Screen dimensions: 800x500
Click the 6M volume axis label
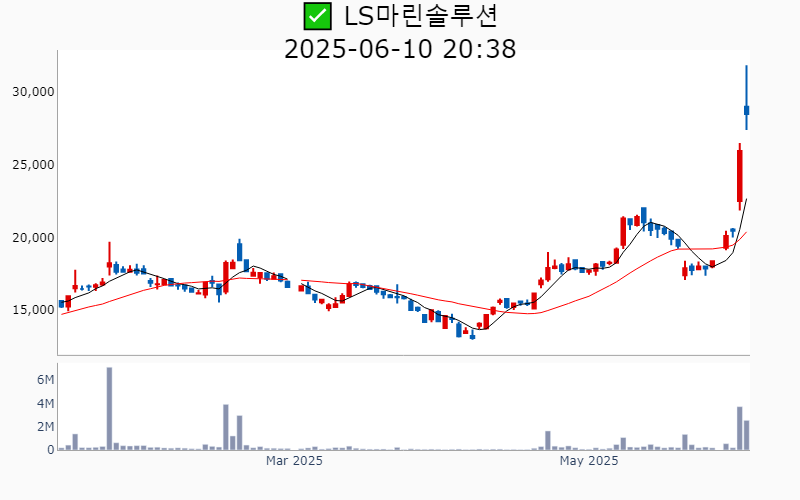click(x=45, y=380)
